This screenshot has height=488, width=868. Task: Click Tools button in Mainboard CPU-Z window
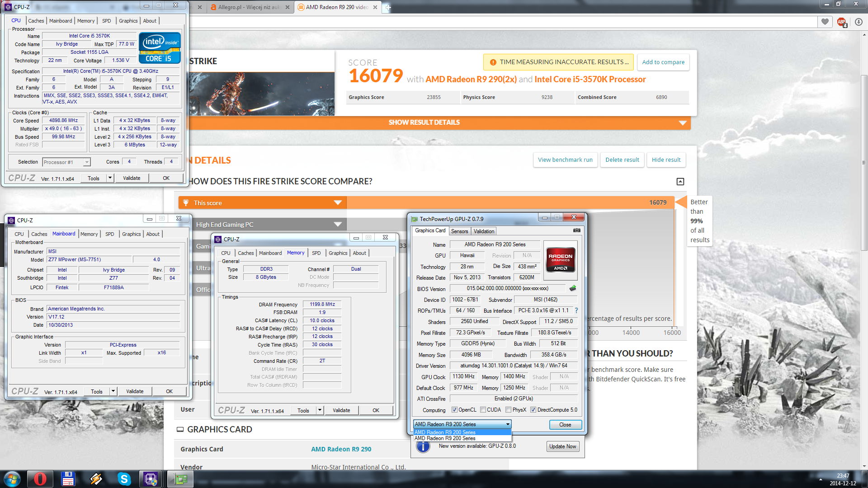[x=96, y=391]
